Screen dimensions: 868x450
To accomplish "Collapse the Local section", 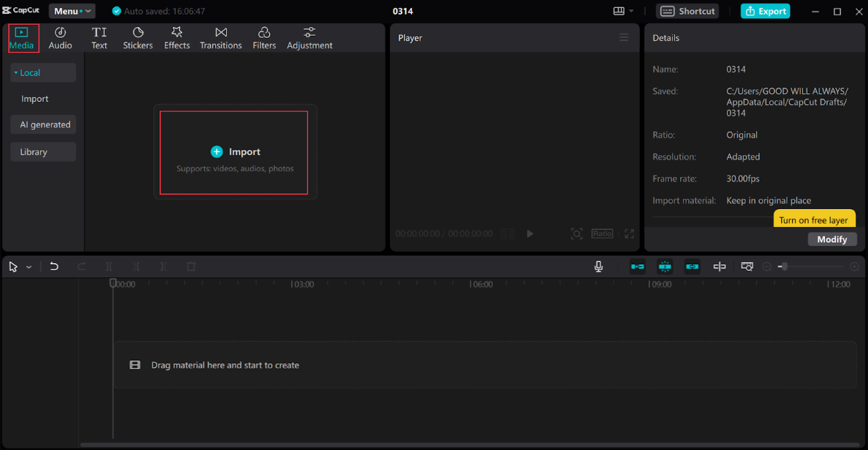I will coord(43,72).
